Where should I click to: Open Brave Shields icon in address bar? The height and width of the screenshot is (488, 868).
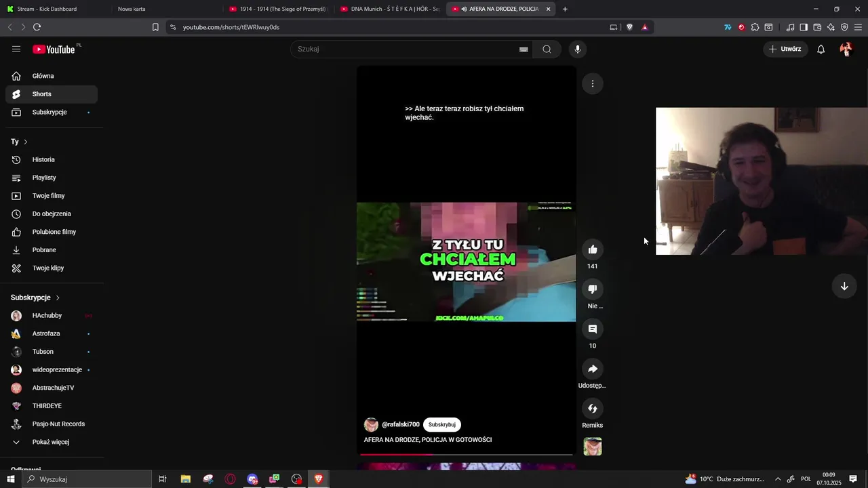tap(629, 27)
